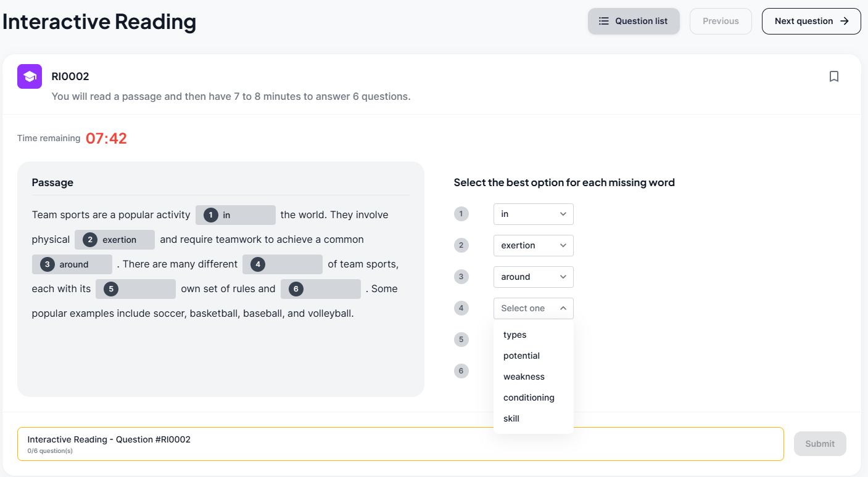The height and width of the screenshot is (477, 868).
Task: Click the number 5 blank in passage
Action: point(136,289)
